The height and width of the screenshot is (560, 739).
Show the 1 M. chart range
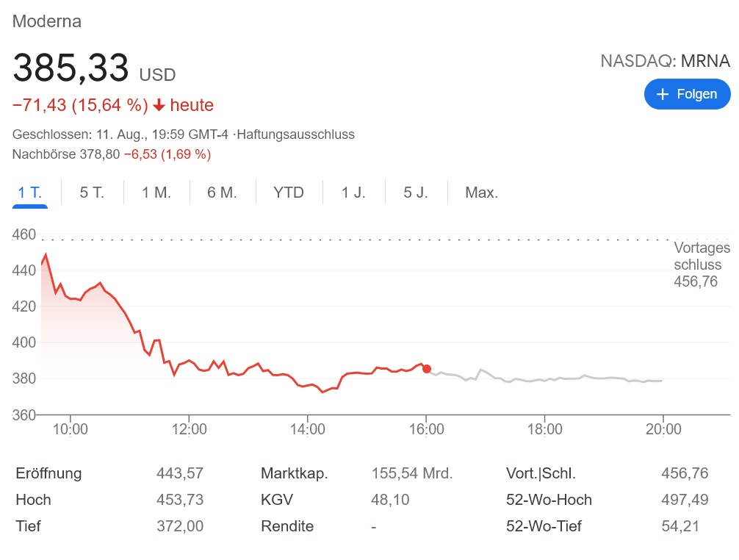[x=156, y=193]
